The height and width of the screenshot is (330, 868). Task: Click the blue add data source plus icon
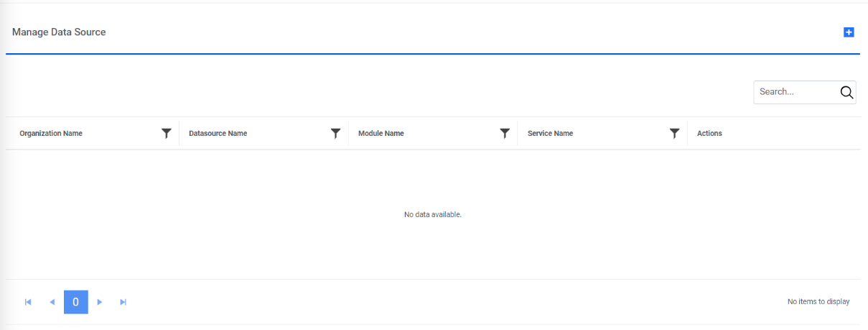[x=849, y=32]
